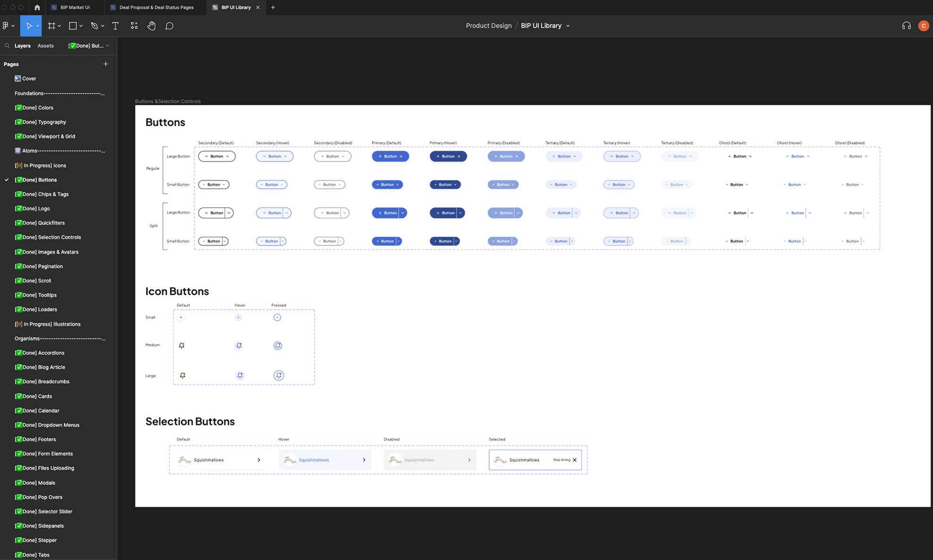Image resolution: width=933 pixels, height=560 pixels.
Task: Open the Selection Controls page
Action: coord(52,237)
